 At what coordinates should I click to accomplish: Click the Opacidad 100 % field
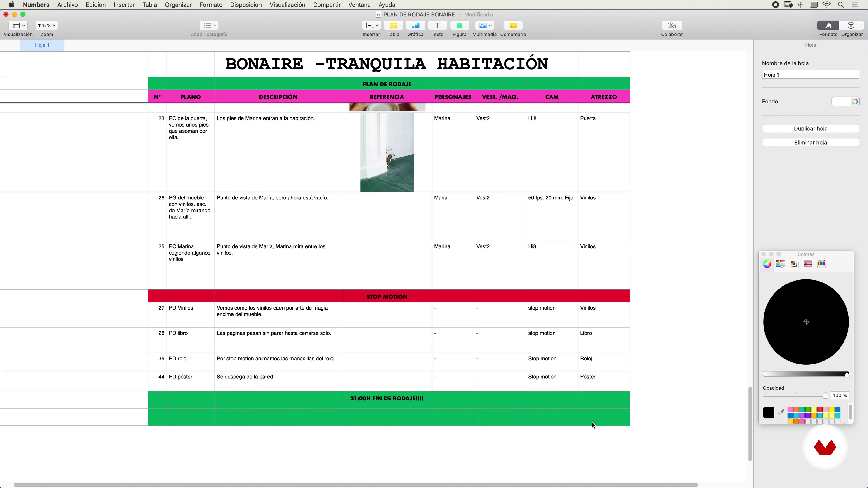pyautogui.click(x=840, y=395)
